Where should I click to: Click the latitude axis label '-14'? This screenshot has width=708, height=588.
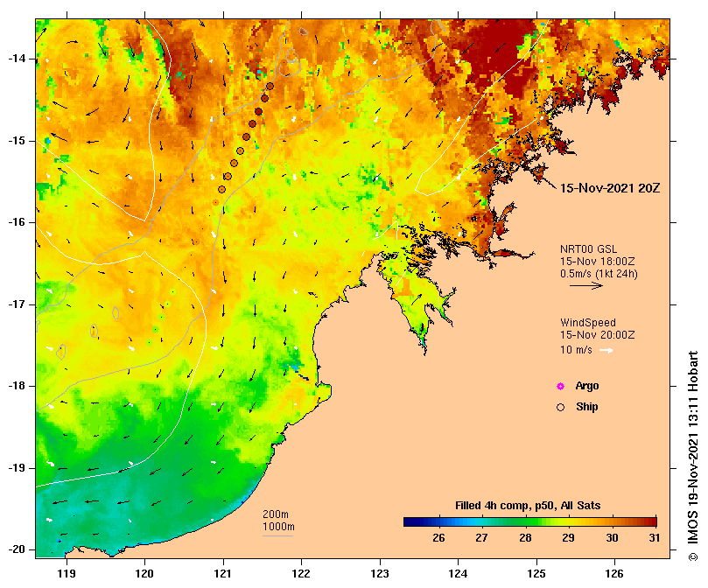(17, 59)
